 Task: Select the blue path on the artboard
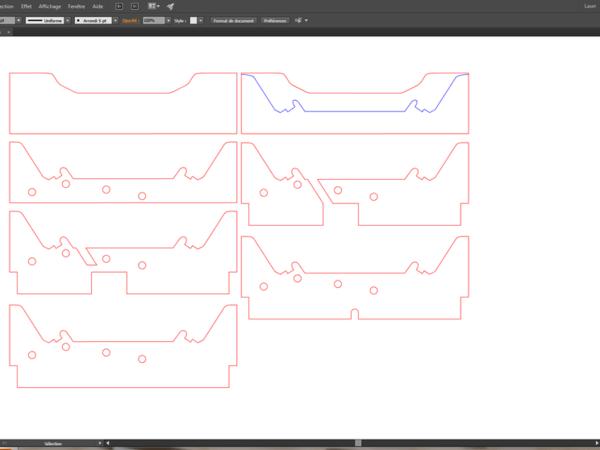(x=355, y=111)
